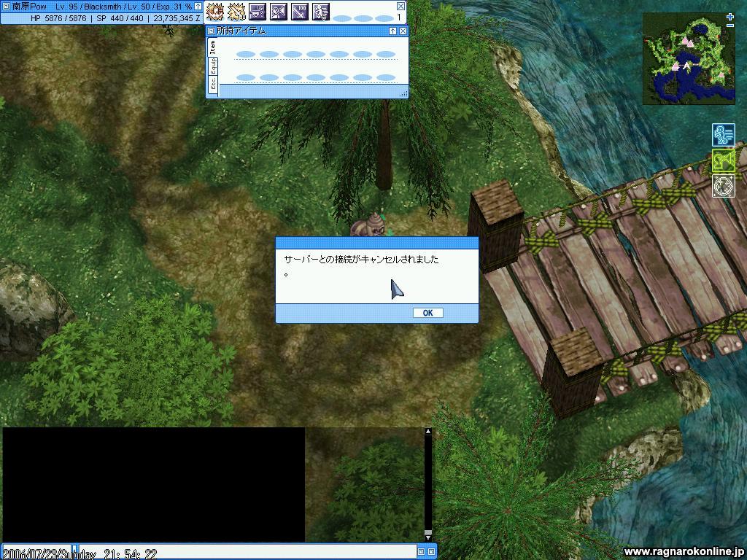This screenshot has height=560, width=747.
Task: Click the HP 5876 / 5876 value
Action: click(x=58, y=18)
